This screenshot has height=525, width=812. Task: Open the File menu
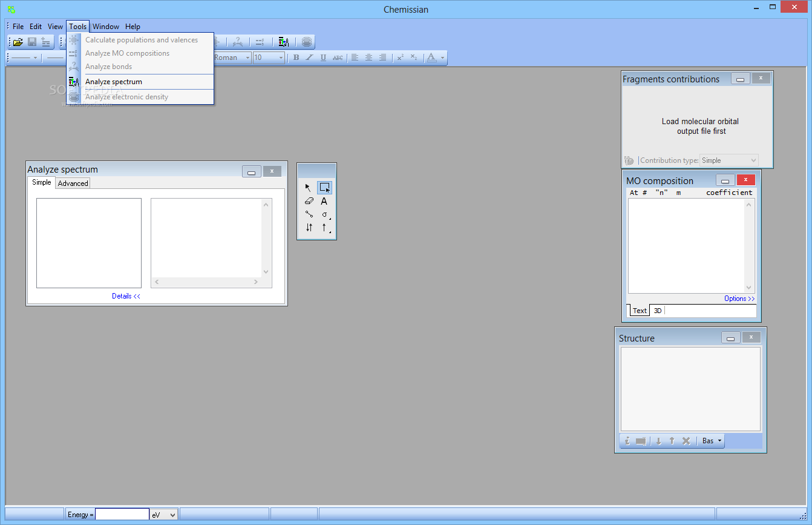[18, 27]
